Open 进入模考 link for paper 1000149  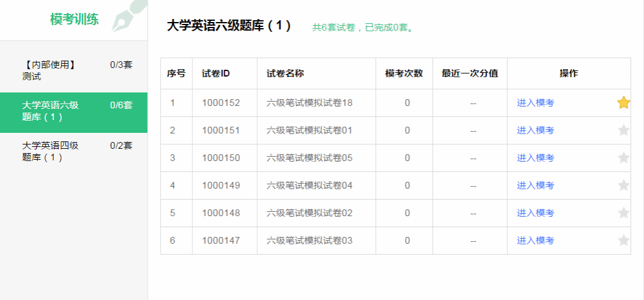tap(535, 186)
